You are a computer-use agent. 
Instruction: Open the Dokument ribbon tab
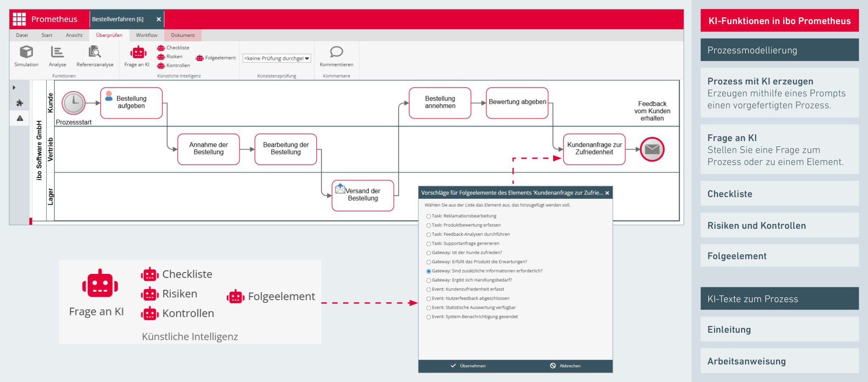(x=183, y=35)
